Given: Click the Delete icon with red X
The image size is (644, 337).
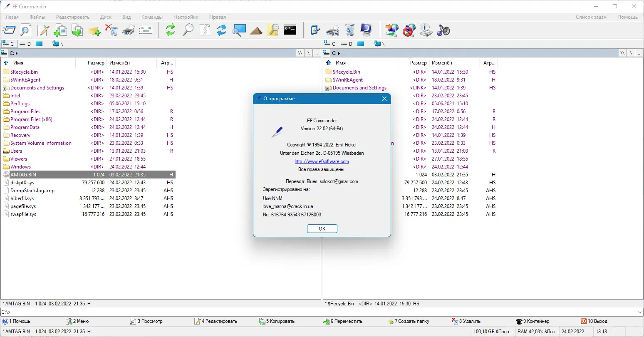Looking at the screenshot, I should pyautogui.click(x=111, y=30).
